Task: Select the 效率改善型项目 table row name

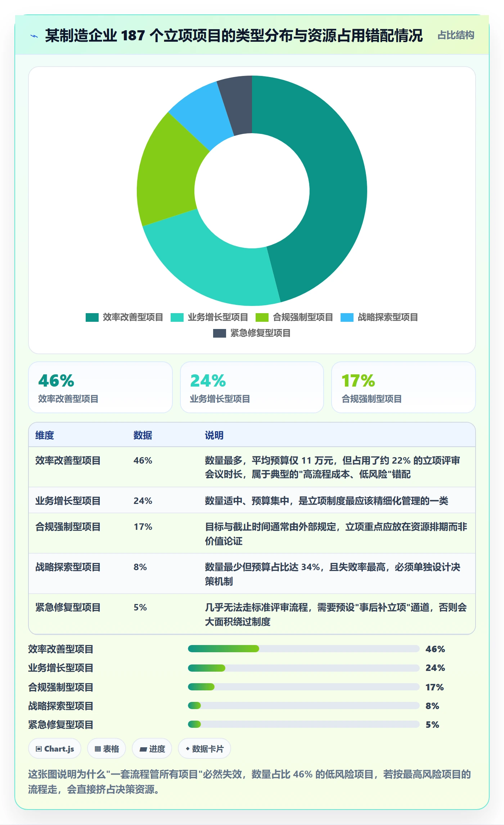Action: [68, 460]
